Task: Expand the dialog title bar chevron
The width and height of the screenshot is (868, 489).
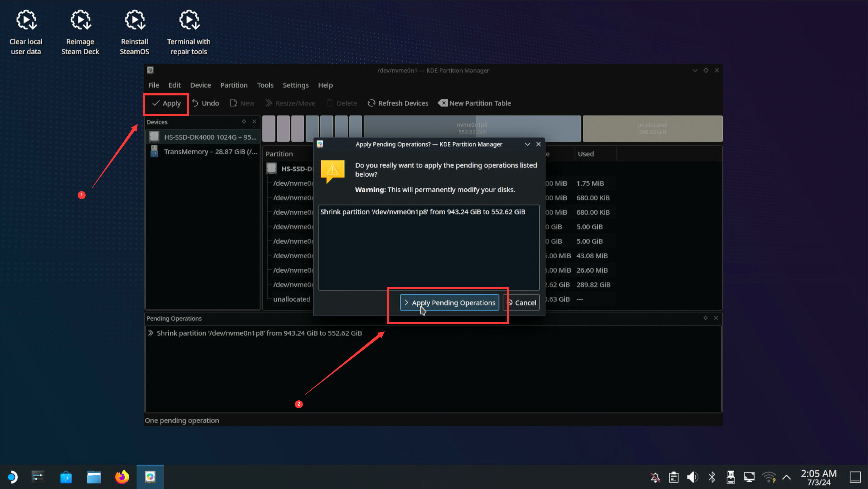Action: (x=527, y=144)
